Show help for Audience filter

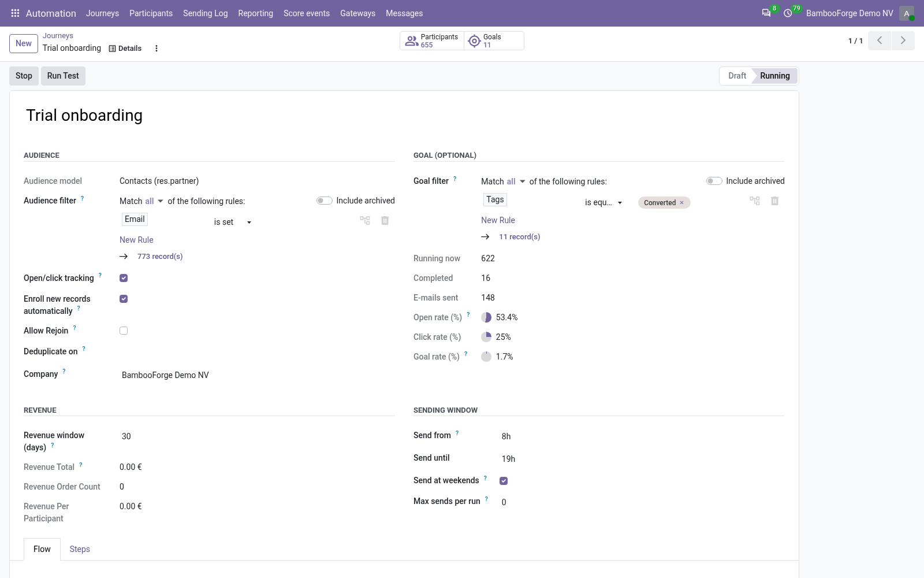pos(82,198)
